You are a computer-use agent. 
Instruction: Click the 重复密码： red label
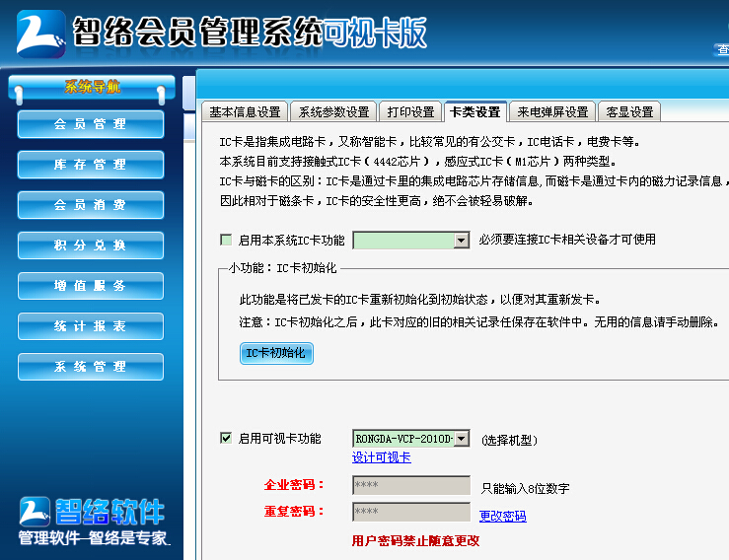tap(294, 512)
